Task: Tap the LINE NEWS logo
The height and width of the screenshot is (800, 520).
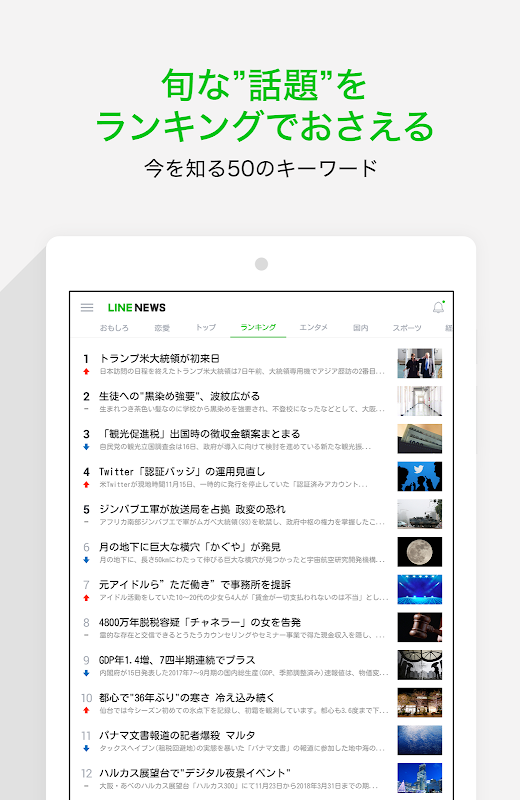Action: (137, 308)
